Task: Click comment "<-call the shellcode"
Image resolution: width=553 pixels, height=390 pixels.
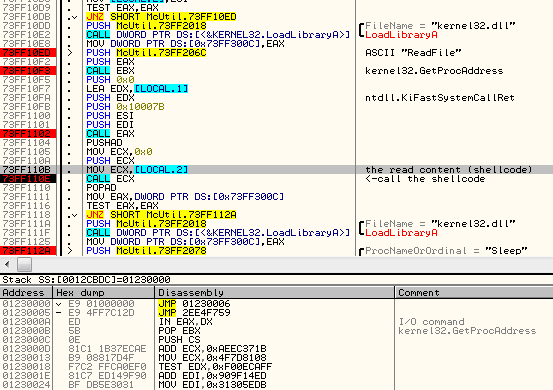Action: [425, 179]
